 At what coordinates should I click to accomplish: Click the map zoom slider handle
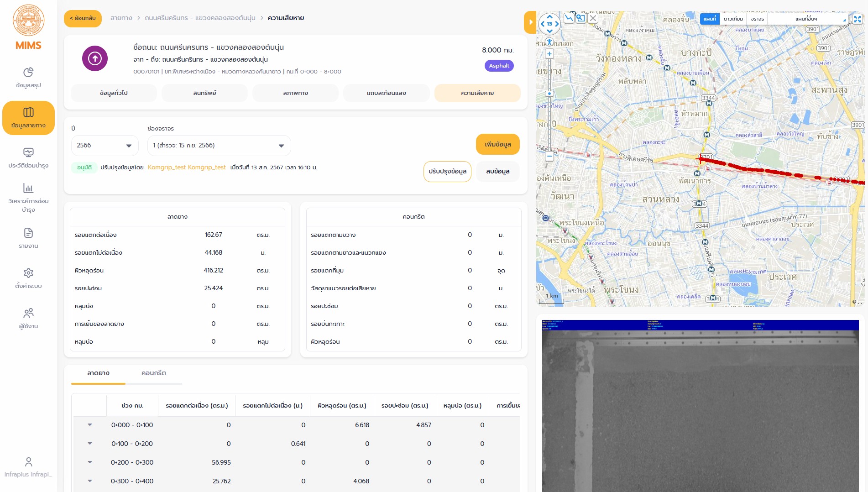pyautogui.click(x=549, y=94)
